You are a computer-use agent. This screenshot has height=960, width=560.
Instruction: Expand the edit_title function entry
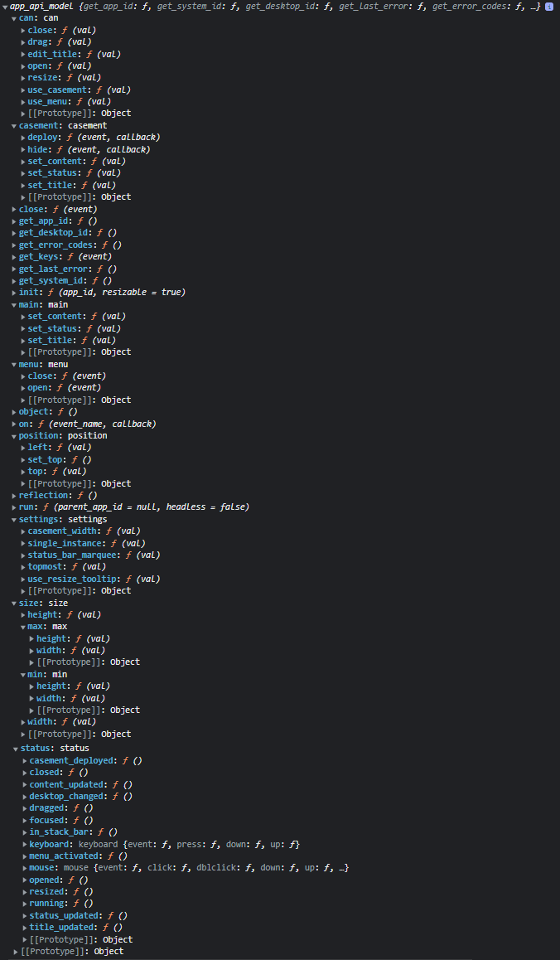point(23,54)
